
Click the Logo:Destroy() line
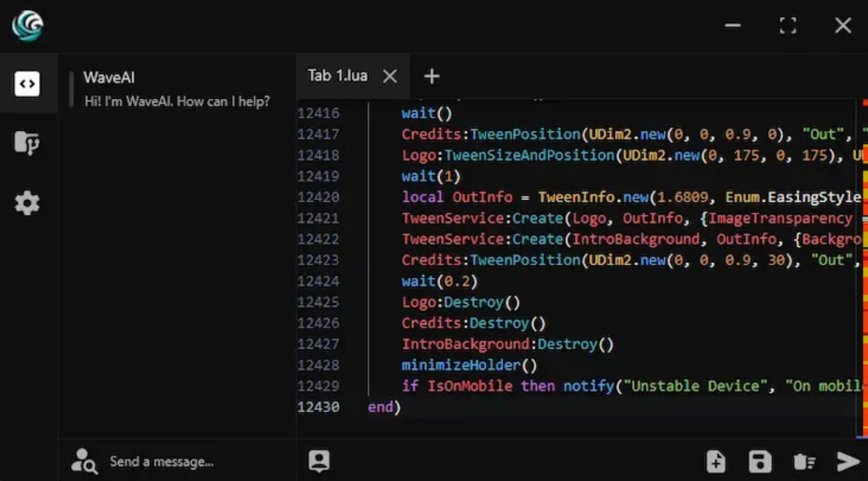461,302
